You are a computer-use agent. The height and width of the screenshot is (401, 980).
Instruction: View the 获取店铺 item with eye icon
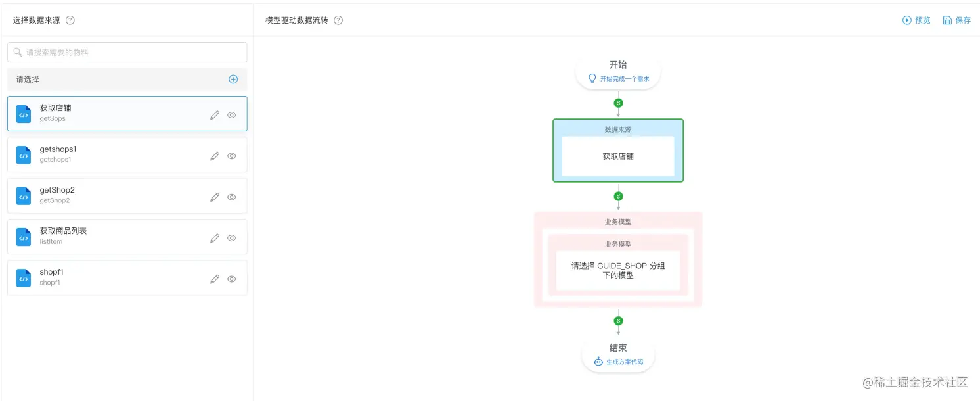(x=232, y=115)
